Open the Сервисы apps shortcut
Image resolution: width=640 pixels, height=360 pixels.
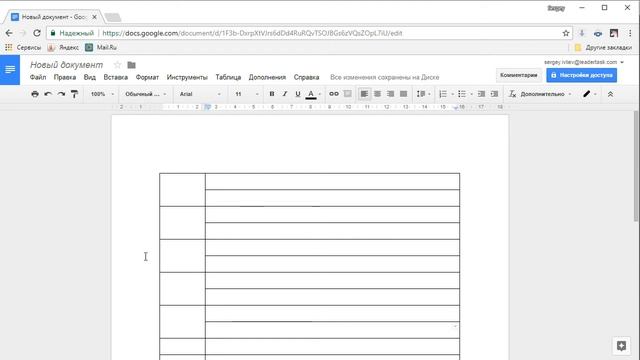coord(23,47)
